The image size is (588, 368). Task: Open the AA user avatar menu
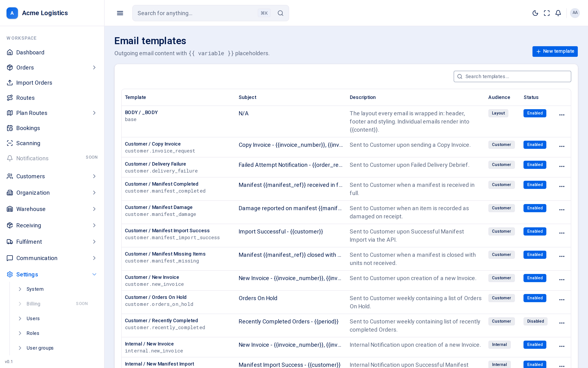[x=575, y=13]
